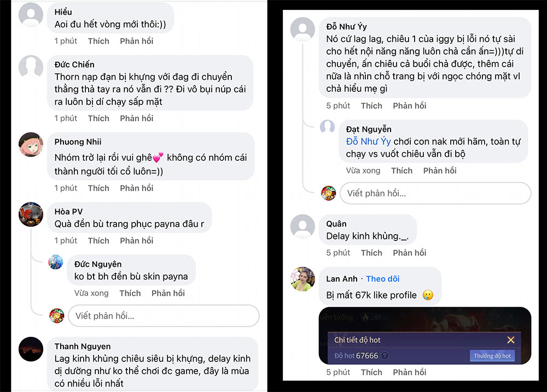This screenshot has width=547, height=392.
Task: Click Hiếu's profile avatar
Action: point(31,15)
